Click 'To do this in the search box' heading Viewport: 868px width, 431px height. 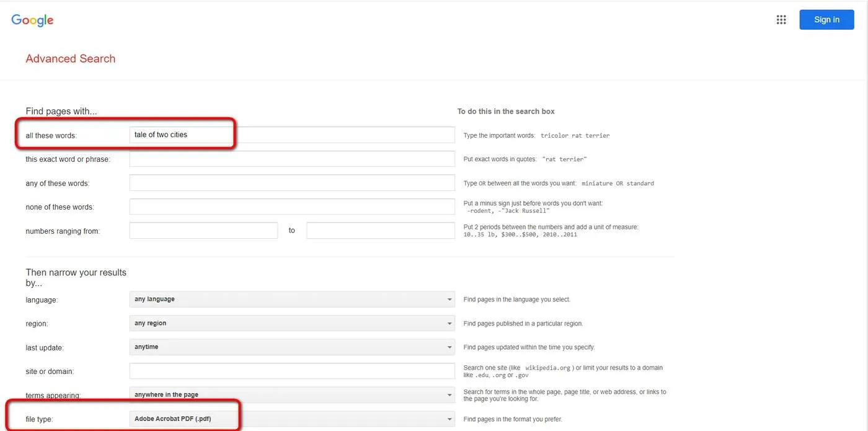tap(506, 112)
